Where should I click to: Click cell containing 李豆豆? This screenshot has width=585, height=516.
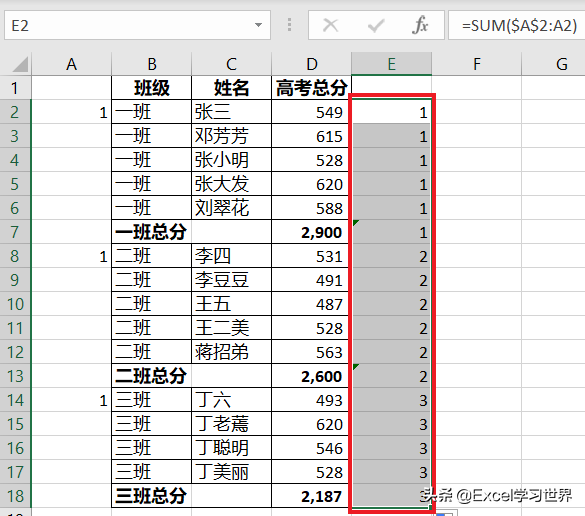click(231, 280)
